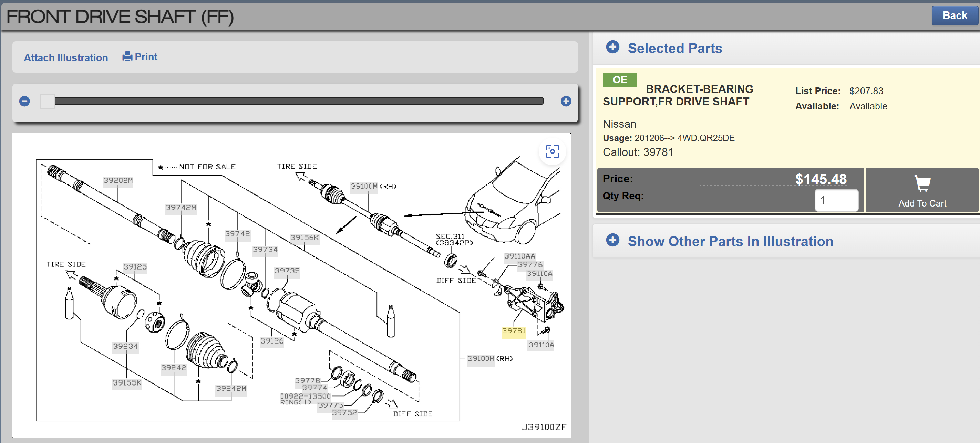980x443 pixels.
Task: Click the Qty Req input field
Action: coord(836,200)
